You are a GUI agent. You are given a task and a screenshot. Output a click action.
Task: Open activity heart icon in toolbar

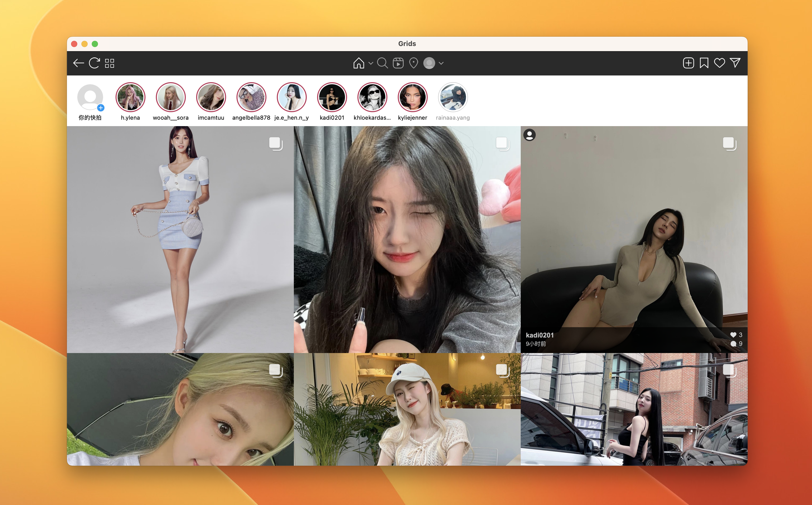click(x=719, y=63)
